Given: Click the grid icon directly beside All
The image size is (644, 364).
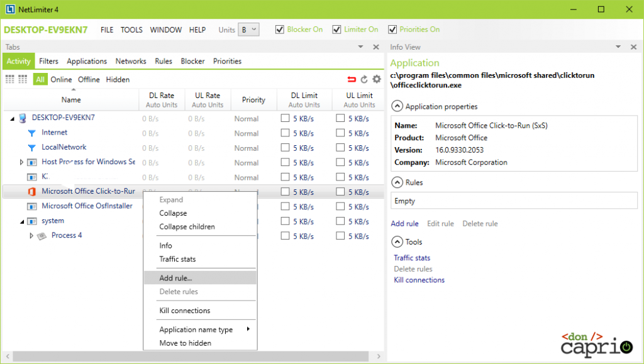Looking at the screenshot, I should [23, 79].
